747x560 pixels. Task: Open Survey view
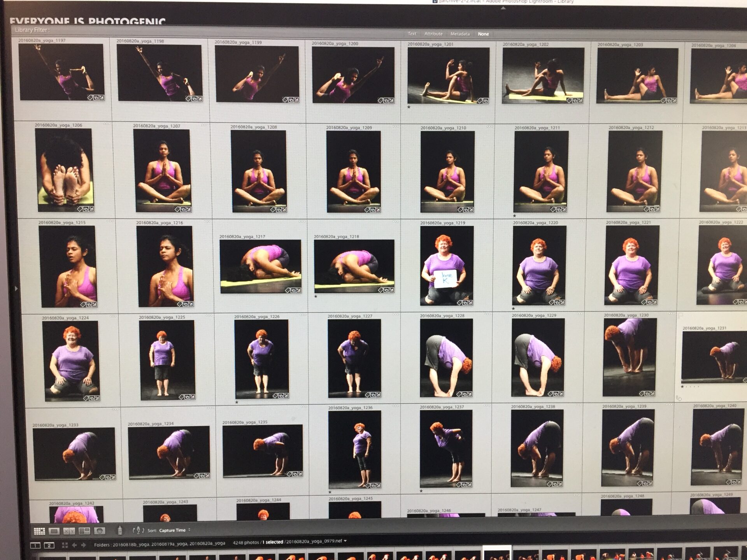84,531
